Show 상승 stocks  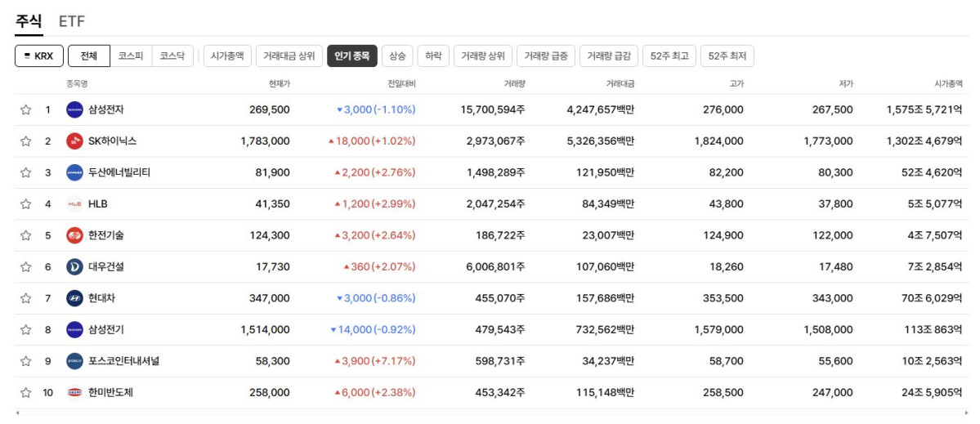397,56
